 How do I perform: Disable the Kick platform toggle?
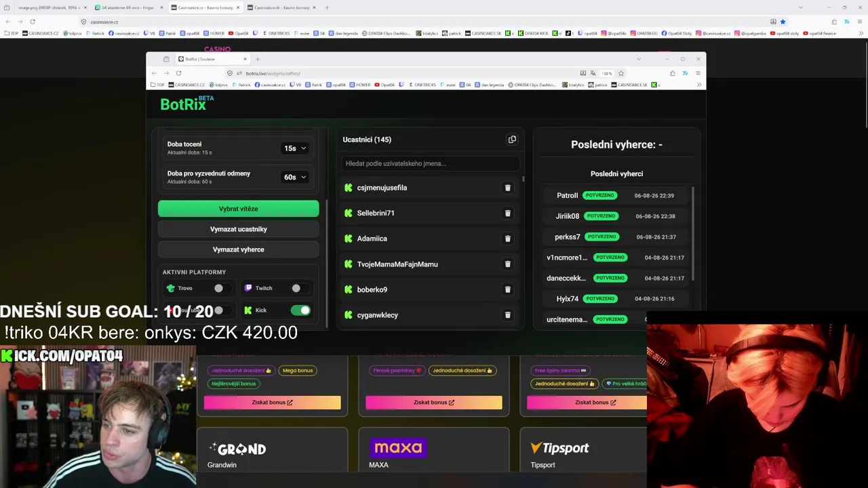click(x=300, y=310)
